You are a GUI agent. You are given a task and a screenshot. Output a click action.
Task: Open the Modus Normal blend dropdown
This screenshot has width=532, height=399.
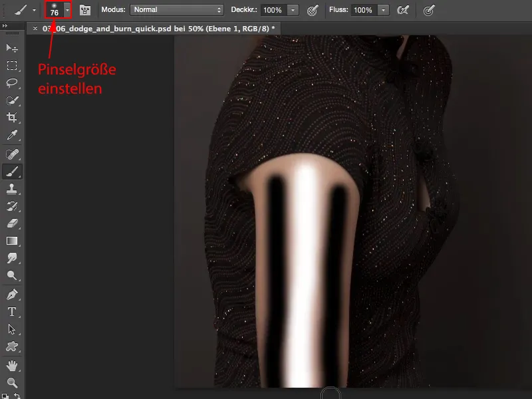[177, 10]
